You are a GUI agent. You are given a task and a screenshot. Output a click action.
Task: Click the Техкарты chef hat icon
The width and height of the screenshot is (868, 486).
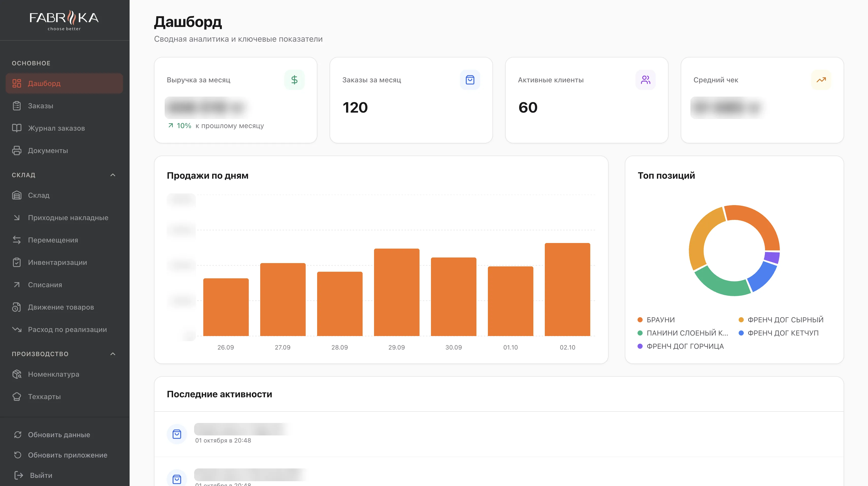(17, 397)
